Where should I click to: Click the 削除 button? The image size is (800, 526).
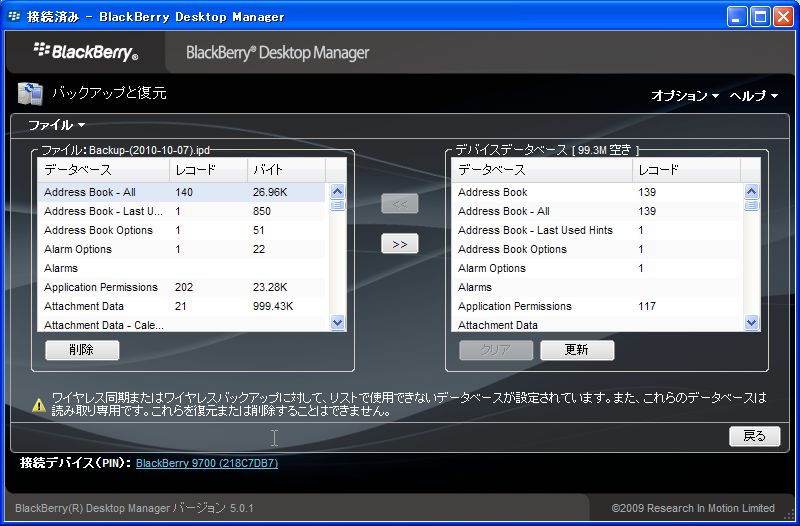click(82, 350)
